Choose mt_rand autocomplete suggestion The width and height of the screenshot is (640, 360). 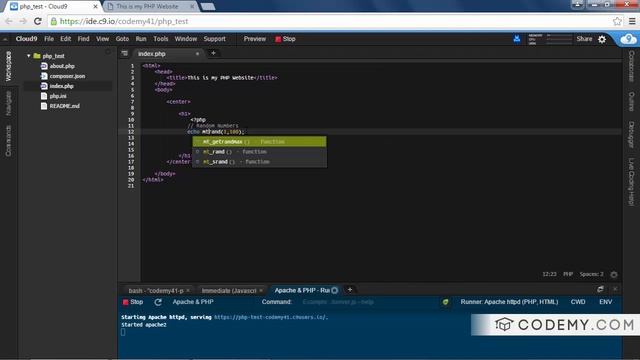pos(259,151)
